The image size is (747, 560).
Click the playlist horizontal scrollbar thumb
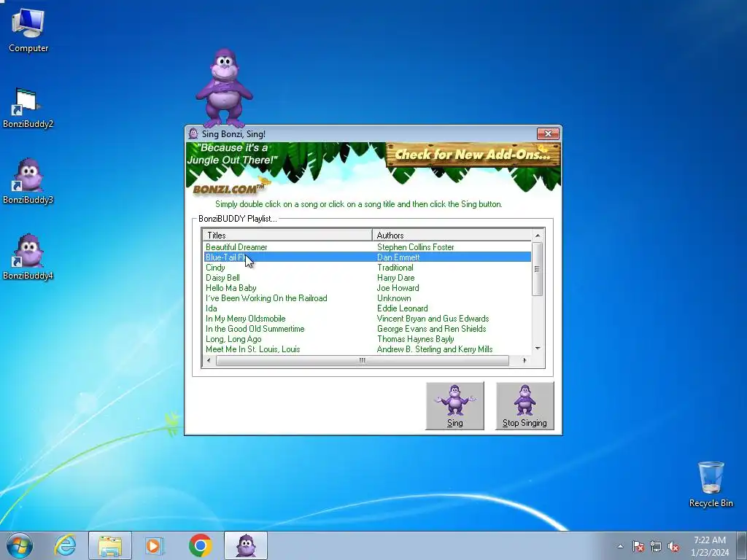[362, 360]
